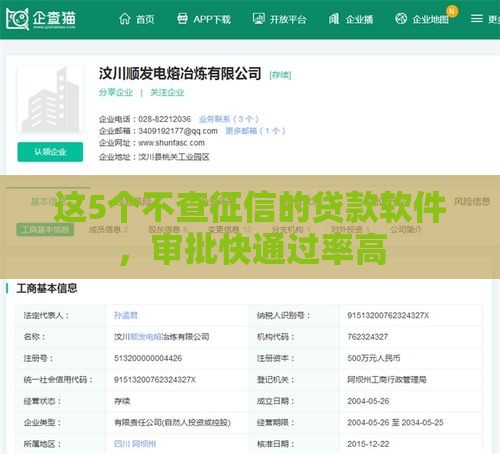Image resolution: width=500 pixels, height=454 pixels.
Task: Click 登记机关 value 阿坝州工商行政管理局
Action: pos(387,380)
